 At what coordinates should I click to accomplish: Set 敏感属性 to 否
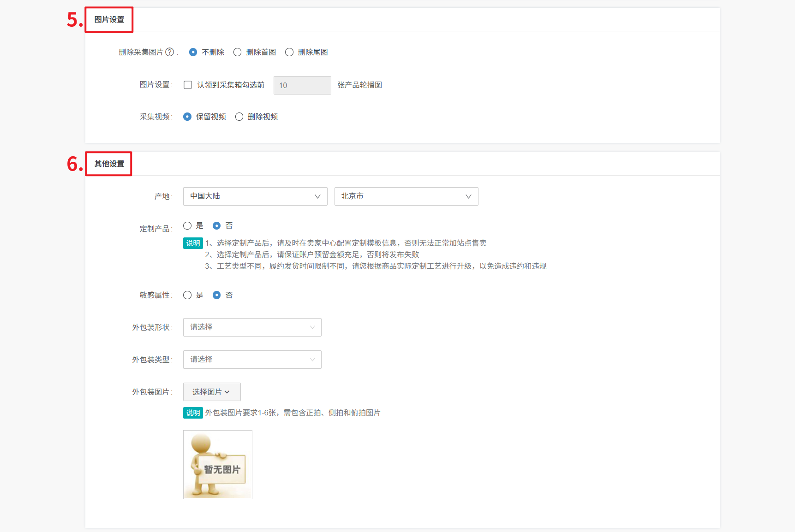tap(216, 295)
